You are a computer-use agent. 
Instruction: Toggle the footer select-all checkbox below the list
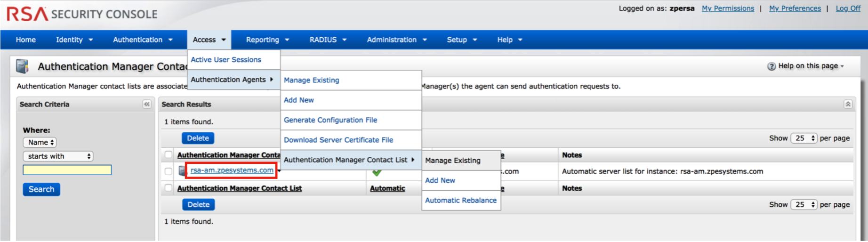(169, 188)
